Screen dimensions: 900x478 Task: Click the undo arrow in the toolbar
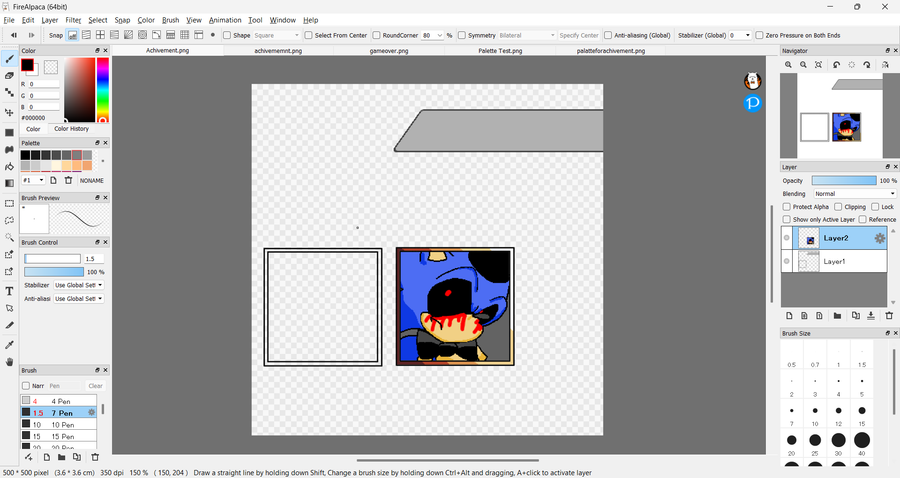(x=14, y=35)
